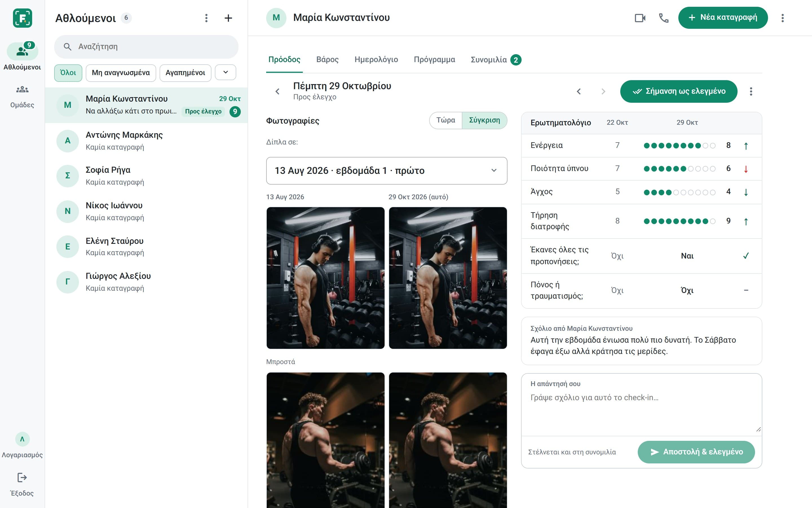Open the athletes list three-dot menu
This screenshot has width=812, height=508.
click(206, 18)
